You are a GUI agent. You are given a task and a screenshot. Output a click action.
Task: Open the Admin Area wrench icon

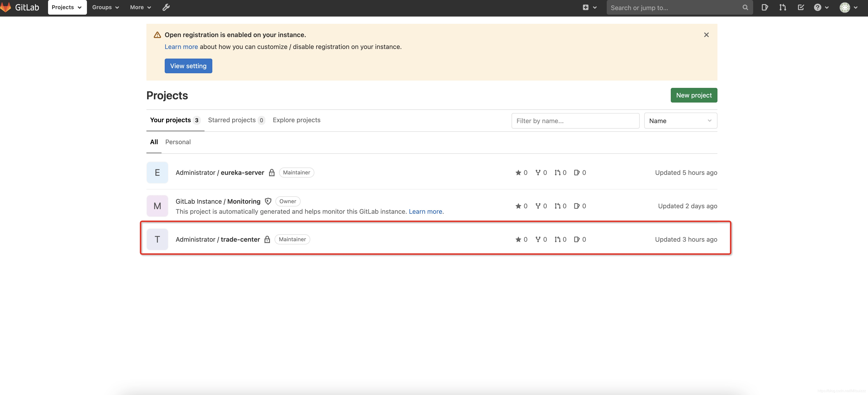[166, 7]
